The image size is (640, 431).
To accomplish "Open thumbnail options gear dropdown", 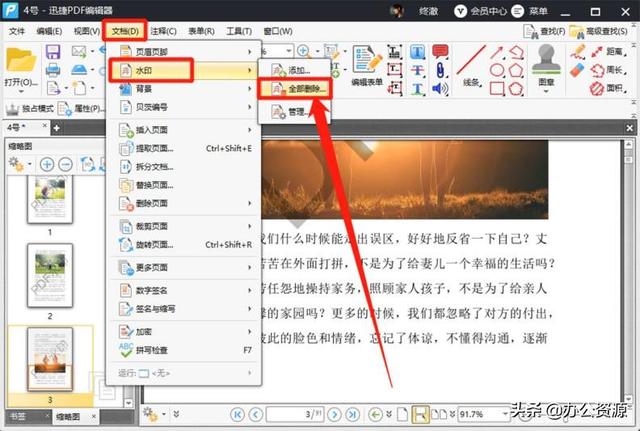I will tap(30, 164).
